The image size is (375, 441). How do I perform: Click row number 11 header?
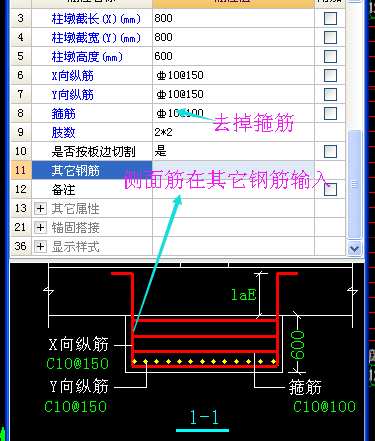click(x=21, y=170)
